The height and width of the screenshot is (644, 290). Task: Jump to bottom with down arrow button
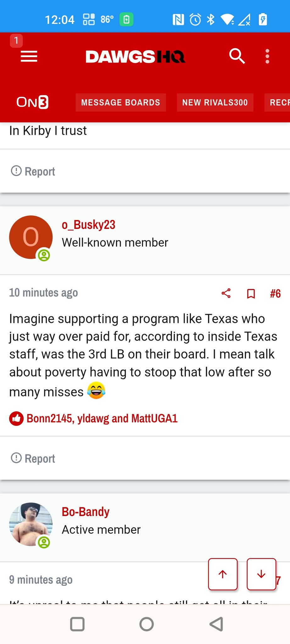tap(261, 574)
